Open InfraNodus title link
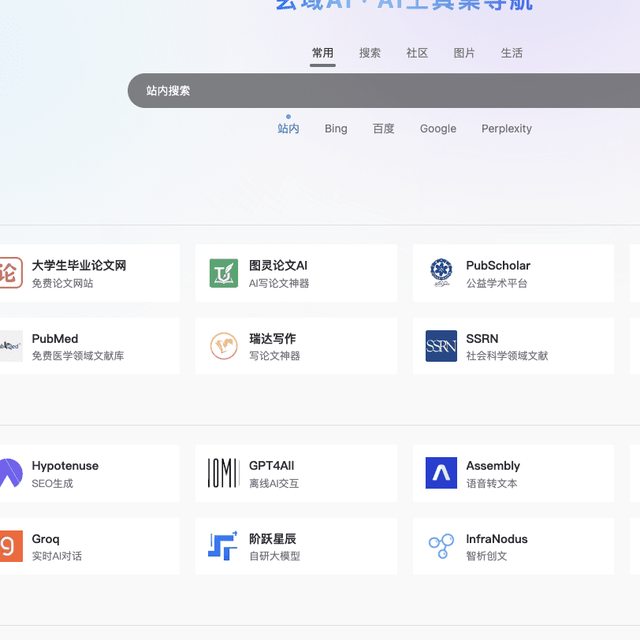Image resolution: width=640 pixels, height=640 pixels. tap(497, 539)
